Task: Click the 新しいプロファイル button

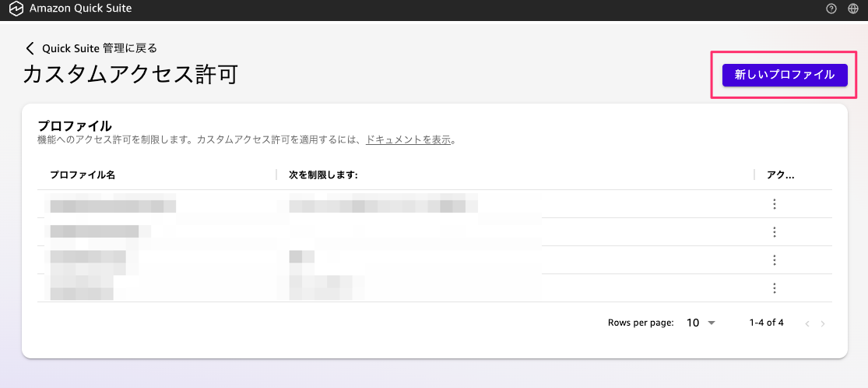Action: [784, 75]
